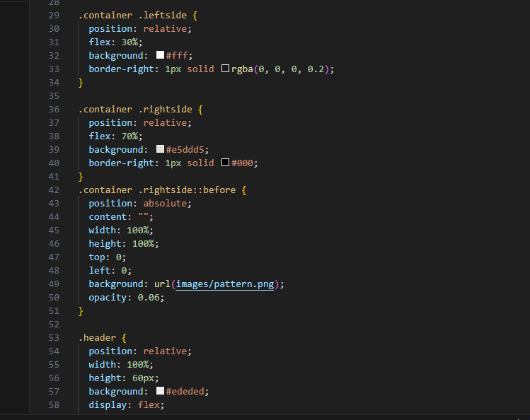The image size is (530, 420).
Task: Click on 'opacity: 0.06;' declaration
Action: coord(127,298)
